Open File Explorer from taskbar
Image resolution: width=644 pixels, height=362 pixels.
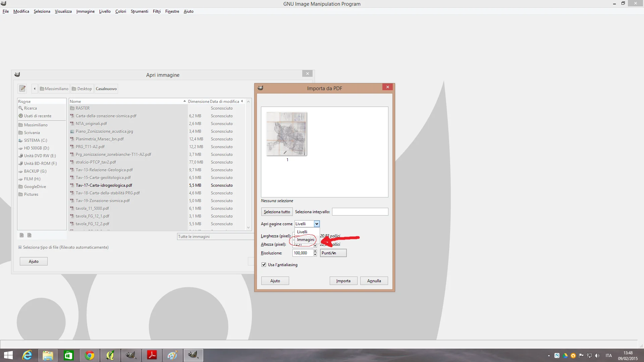coord(48,355)
